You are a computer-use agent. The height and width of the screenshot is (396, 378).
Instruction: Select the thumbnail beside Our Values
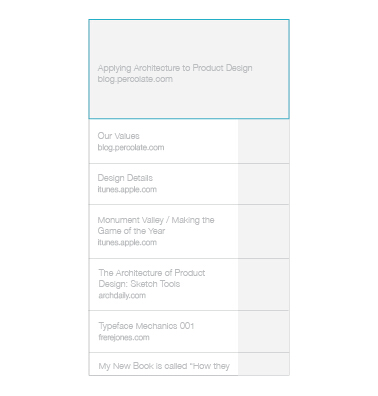[x=263, y=141]
